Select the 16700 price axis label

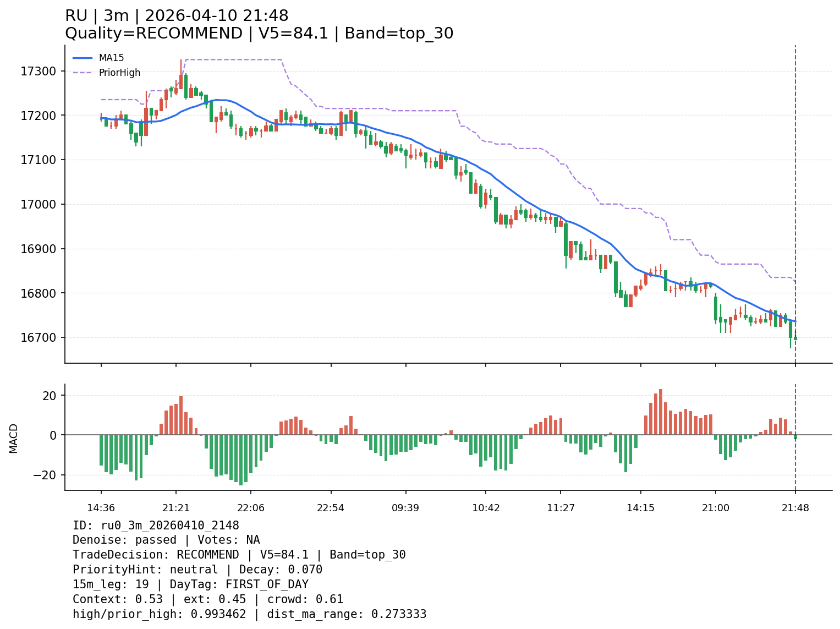click(39, 337)
